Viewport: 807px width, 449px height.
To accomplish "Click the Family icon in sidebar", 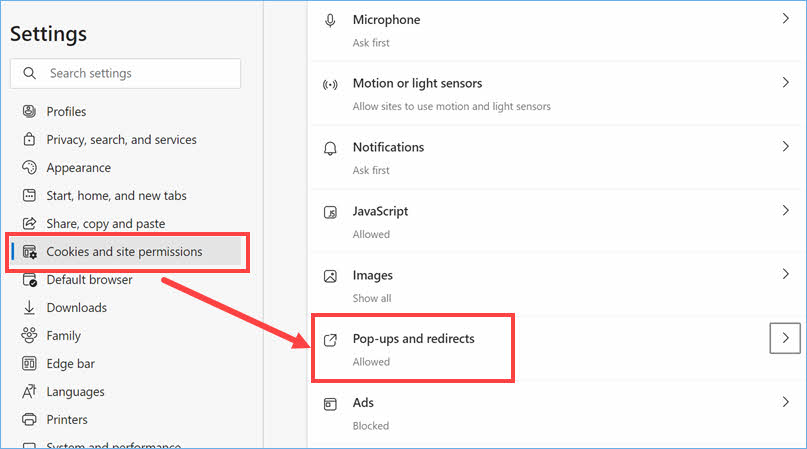I will pos(29,336).
